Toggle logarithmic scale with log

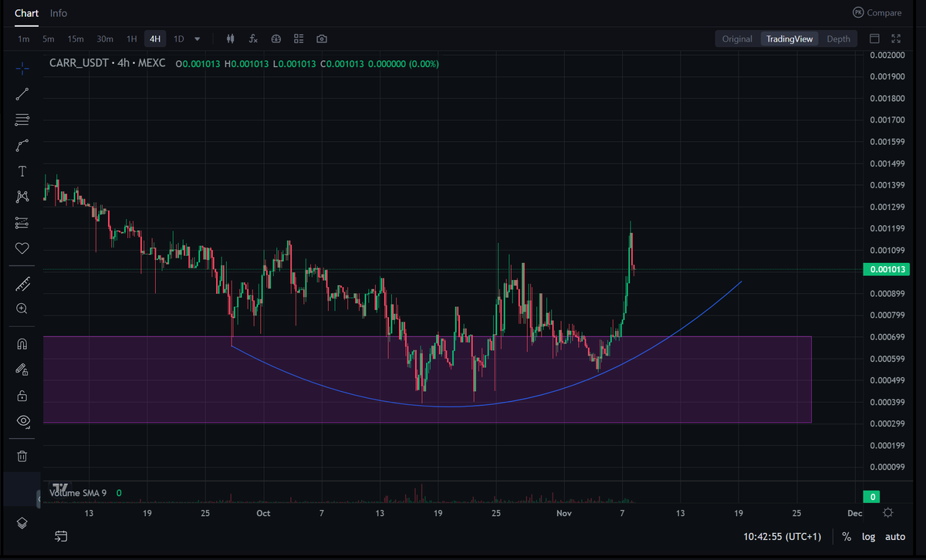coord(869,537)
